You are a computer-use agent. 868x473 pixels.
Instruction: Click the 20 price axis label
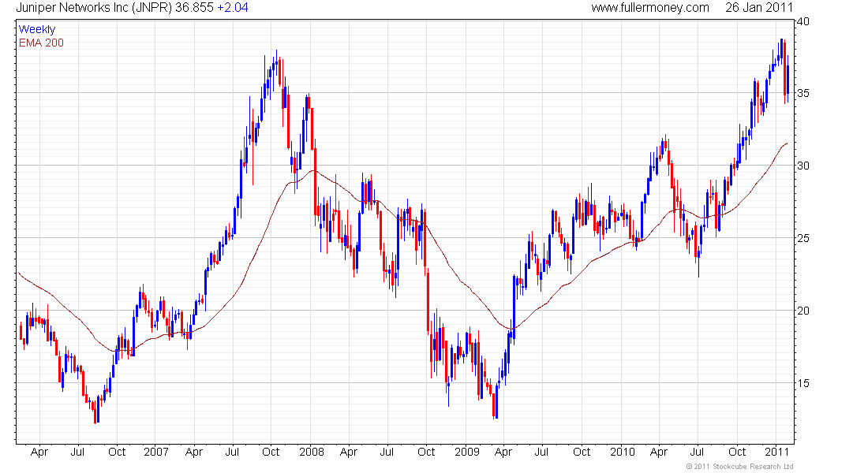803,311
